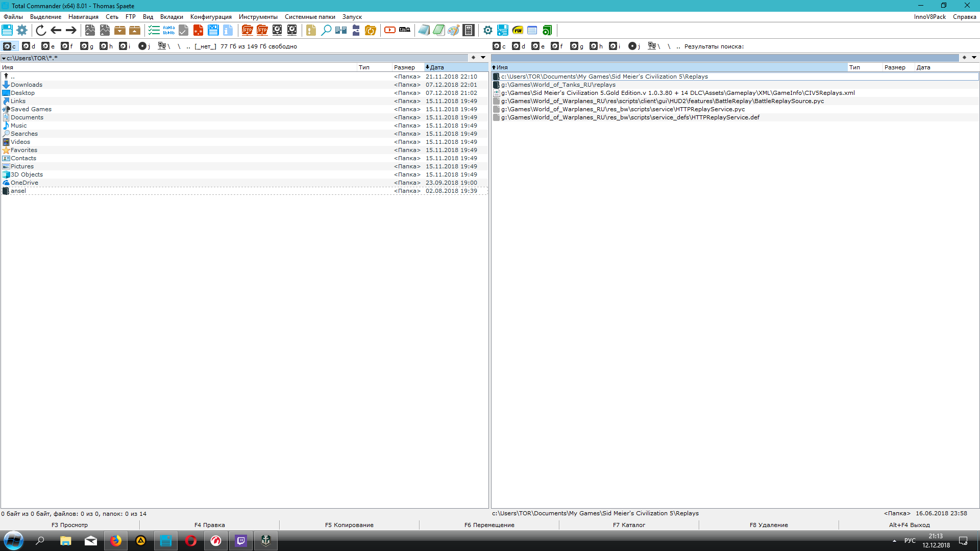Click the Windows Start button
Viewport: 980px width, 551px height.
pos(14,541)
